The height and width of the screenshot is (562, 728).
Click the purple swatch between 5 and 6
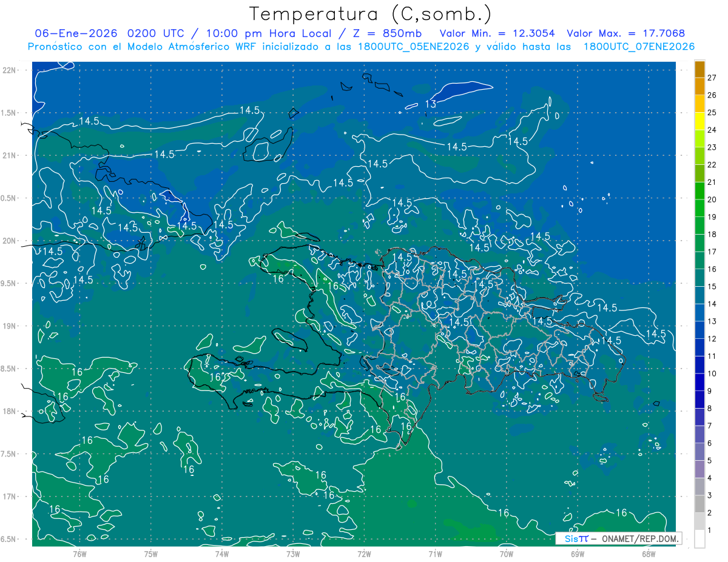click(699, 452)
